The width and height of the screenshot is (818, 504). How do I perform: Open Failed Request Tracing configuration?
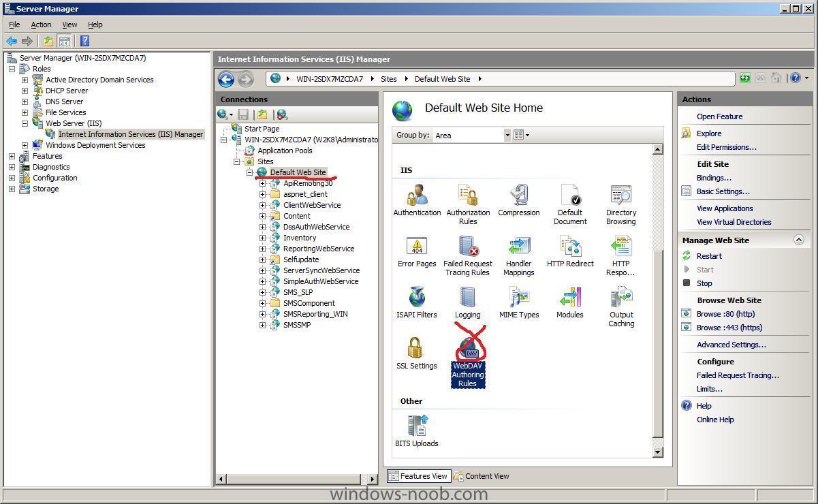point(738,375)
